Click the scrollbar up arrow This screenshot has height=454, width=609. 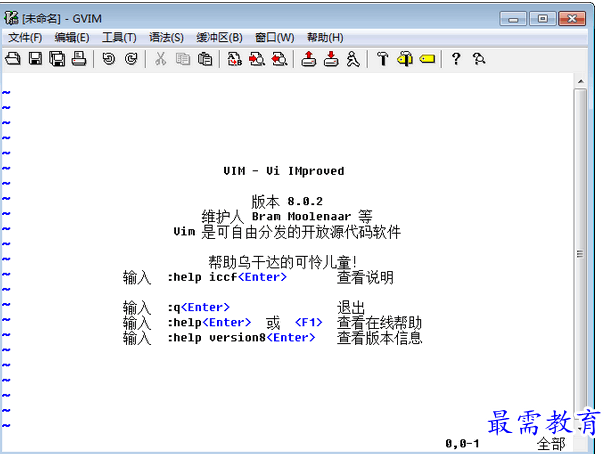pyautogui.click(x=581, y=81)
